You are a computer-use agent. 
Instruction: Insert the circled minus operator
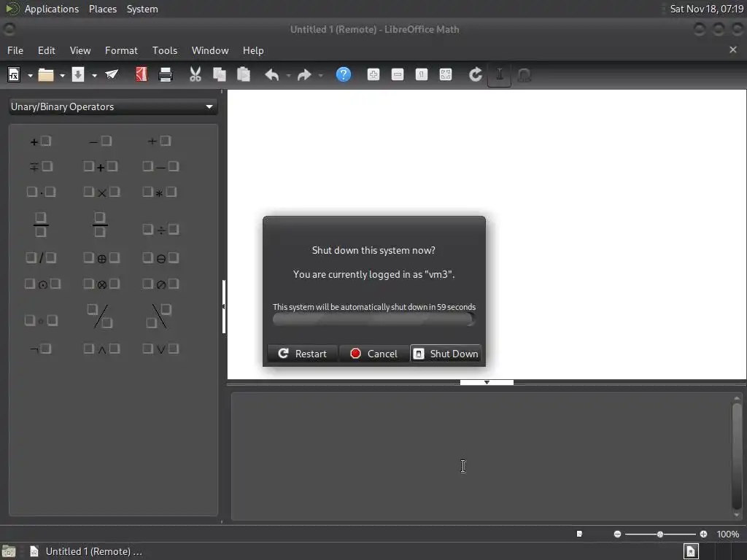160,257
